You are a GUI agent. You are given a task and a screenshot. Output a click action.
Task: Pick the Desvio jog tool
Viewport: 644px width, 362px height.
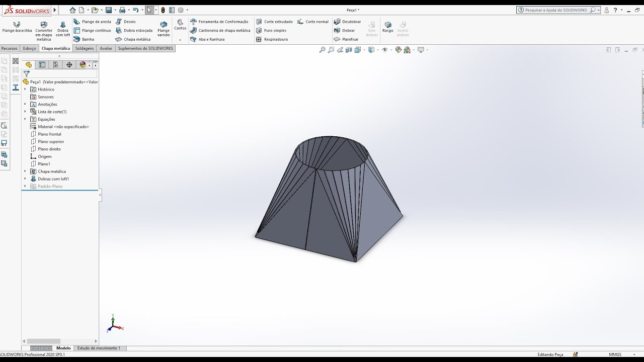click(x=125, y=22)
